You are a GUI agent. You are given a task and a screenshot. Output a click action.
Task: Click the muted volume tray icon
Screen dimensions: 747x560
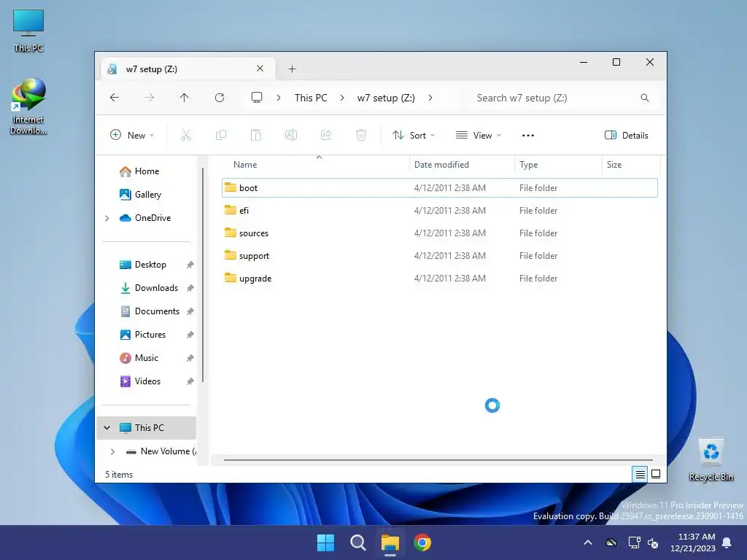653,542
